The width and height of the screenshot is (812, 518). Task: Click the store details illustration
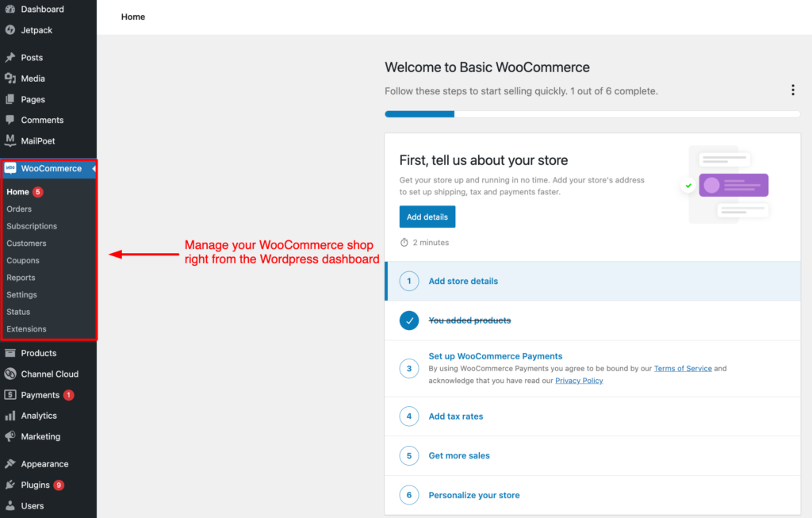click(x=725, y=185)
